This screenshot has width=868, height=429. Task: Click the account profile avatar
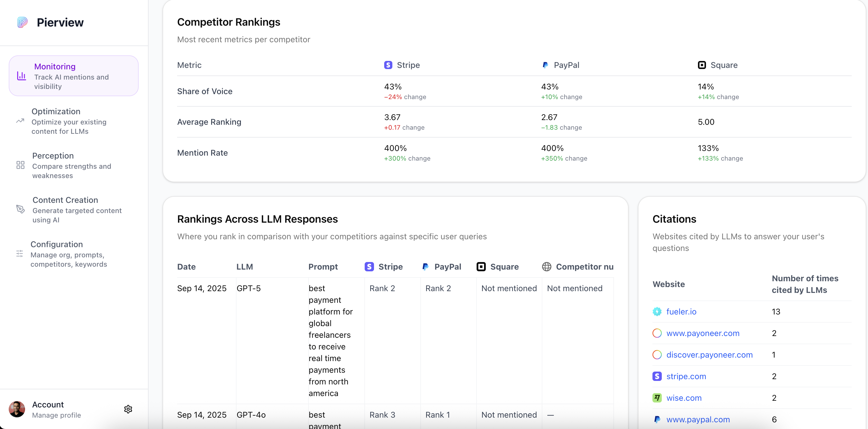coord(17,409)
